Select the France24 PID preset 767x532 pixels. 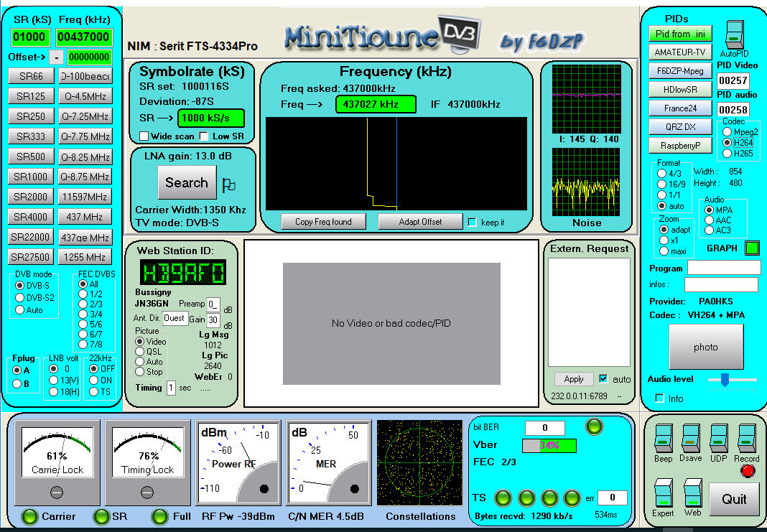pos(680,108)
